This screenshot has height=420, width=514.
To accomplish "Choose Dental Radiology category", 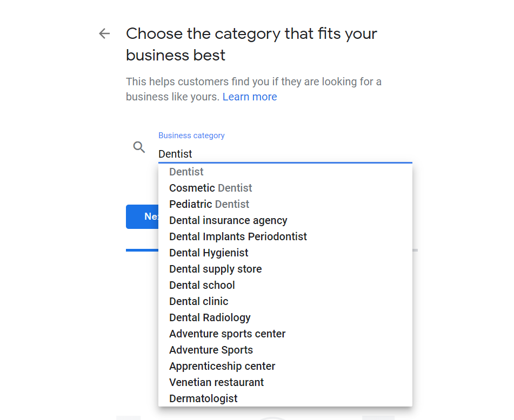I will 285,317.
